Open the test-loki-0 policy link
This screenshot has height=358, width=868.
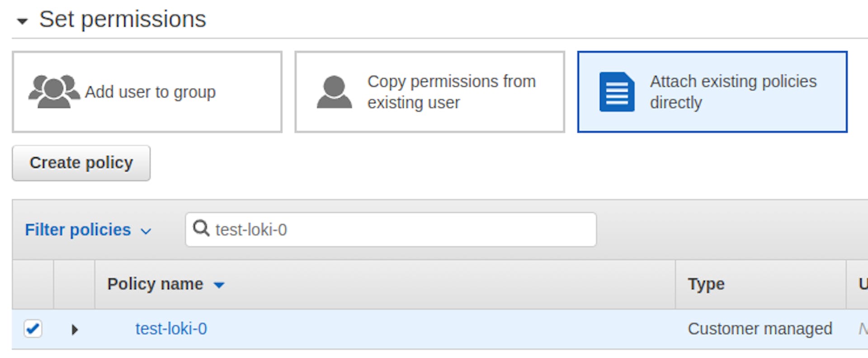point(171,329)
